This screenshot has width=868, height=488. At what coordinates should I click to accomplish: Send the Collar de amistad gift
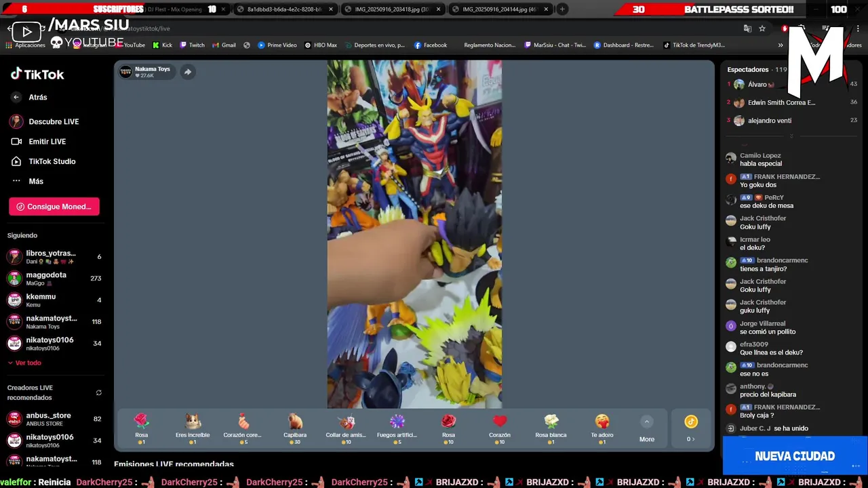[x=346, y=428]
